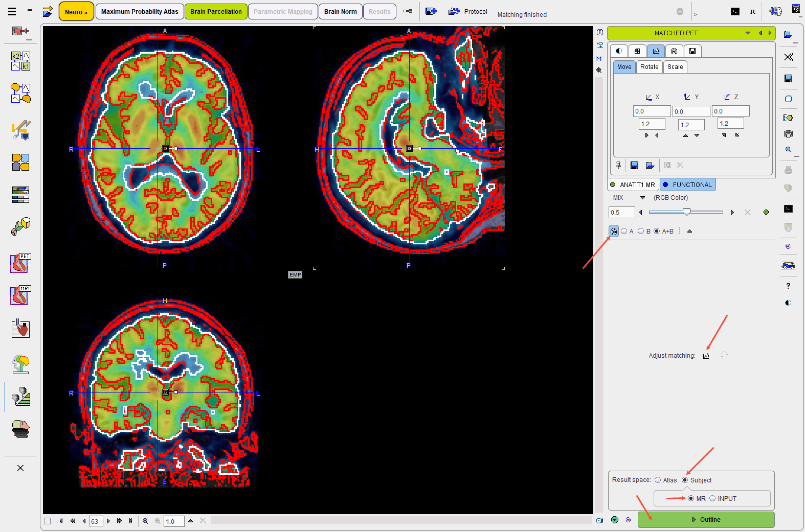Click the X translation value field
The height and width of the screenshot is (532, 805).
click(652, 111)
